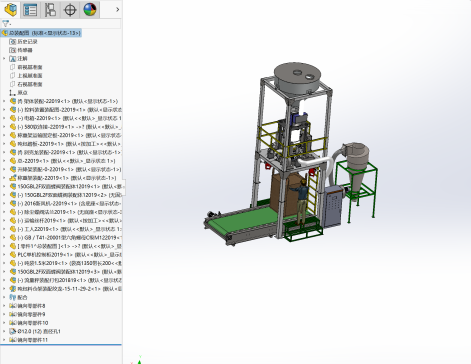Expand the 运输丝杆2019<1> node
471x364 pixels.
[x=4, y=220]
